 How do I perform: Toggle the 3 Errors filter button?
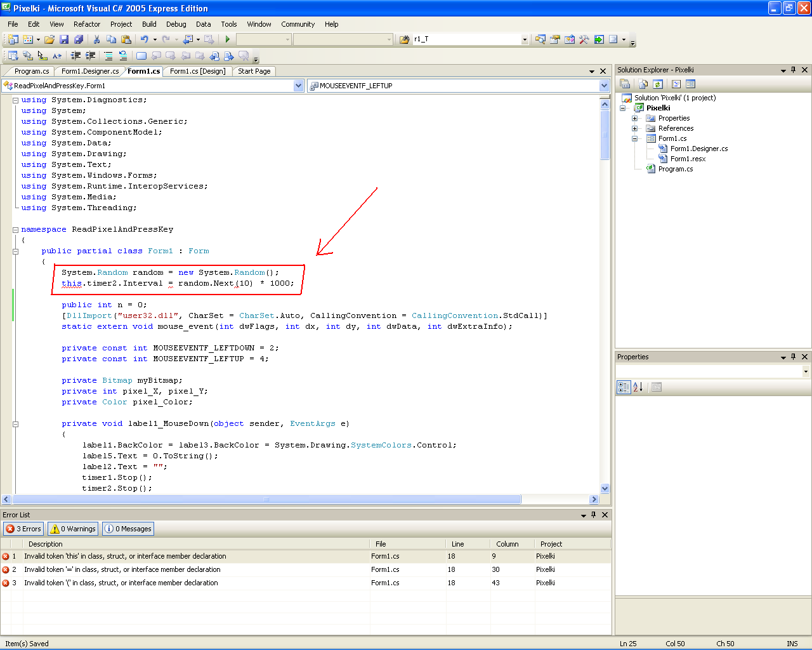23,529
